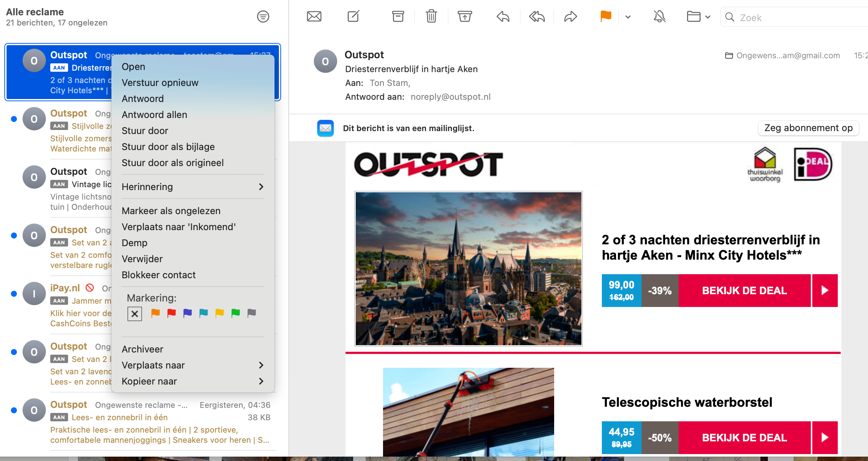Click BEKIJK DE DEAL for waterborstel
Image resolution: width=868 pixels, height=461 pixels.
point(745,437)
